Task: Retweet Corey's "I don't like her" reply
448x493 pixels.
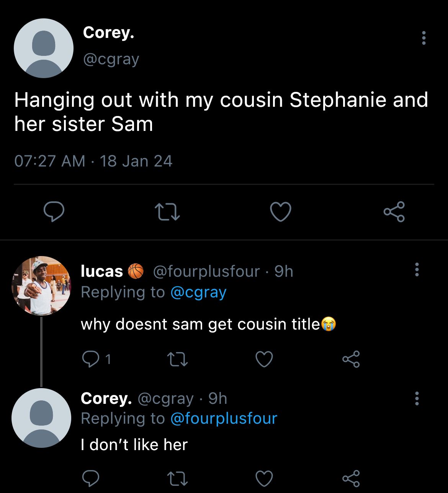Action: pos(178,478)
